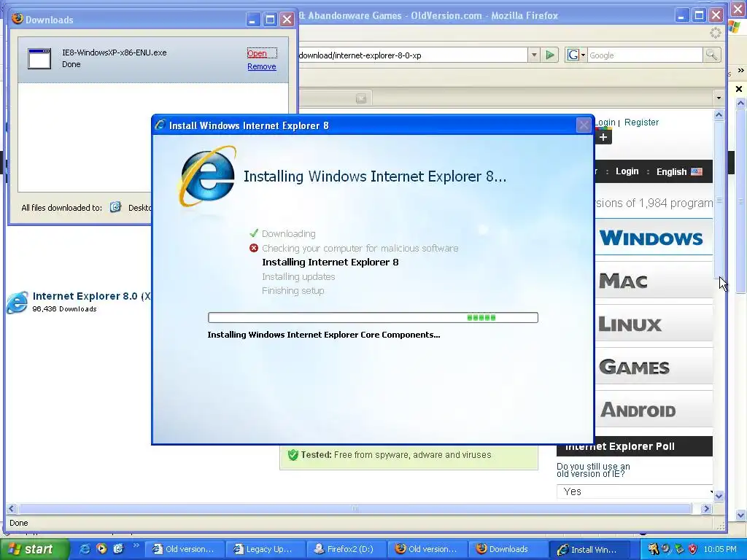Launch Windows Media Player from Quick Launch
This screenshot has height=560, width=747.
[x=101, y=548]
